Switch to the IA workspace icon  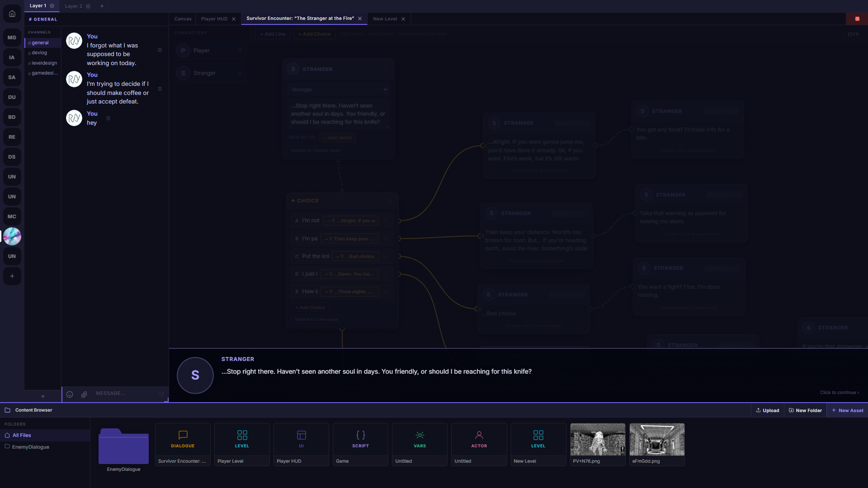[12, 57]
